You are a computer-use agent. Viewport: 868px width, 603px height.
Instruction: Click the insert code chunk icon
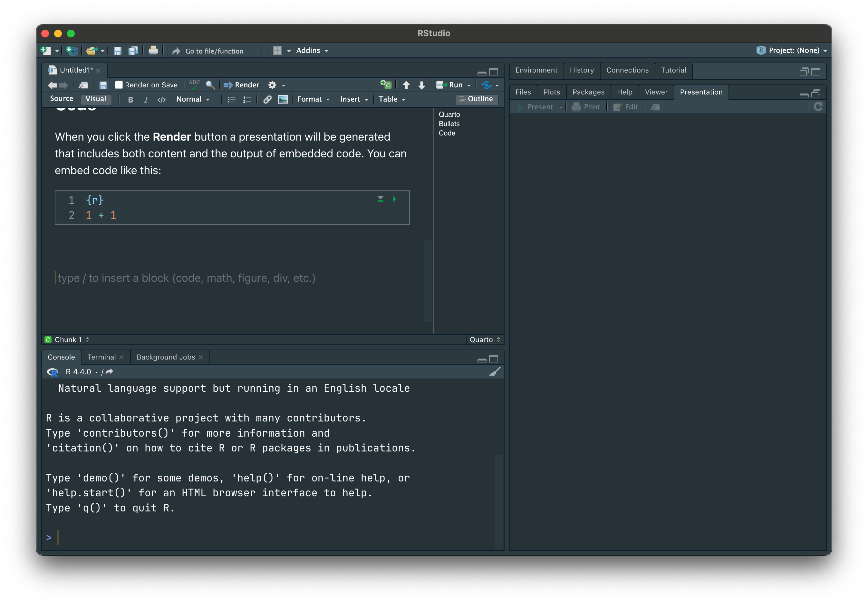click(385, 84)
